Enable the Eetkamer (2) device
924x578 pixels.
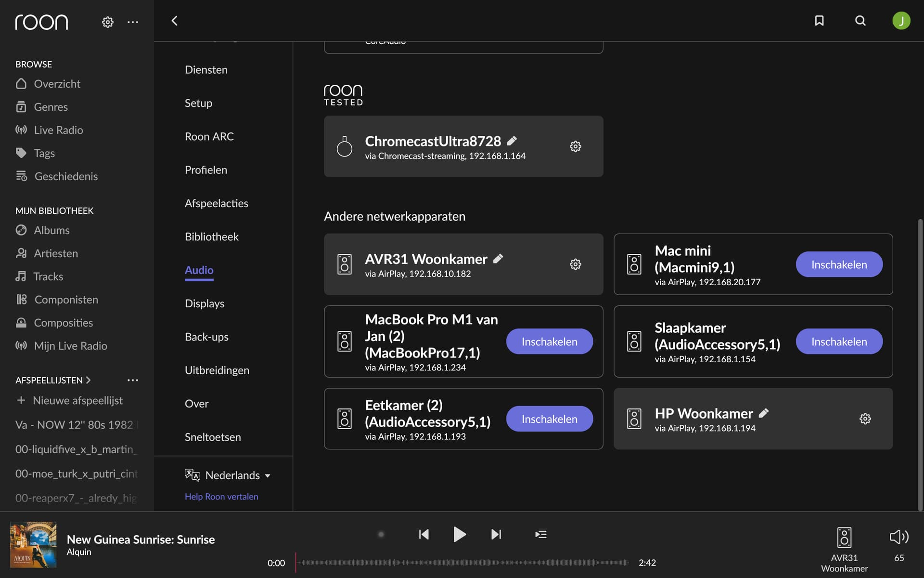pos(549,419)
